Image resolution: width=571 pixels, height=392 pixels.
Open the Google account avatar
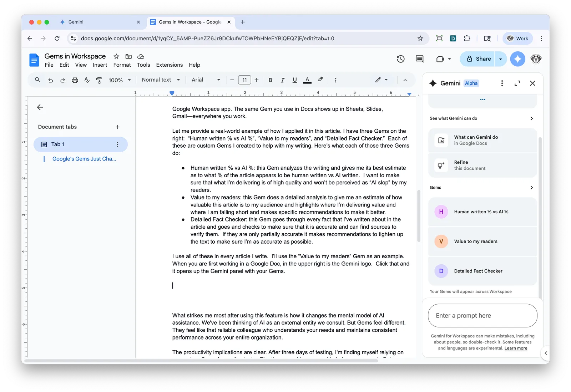pos(536,59)
